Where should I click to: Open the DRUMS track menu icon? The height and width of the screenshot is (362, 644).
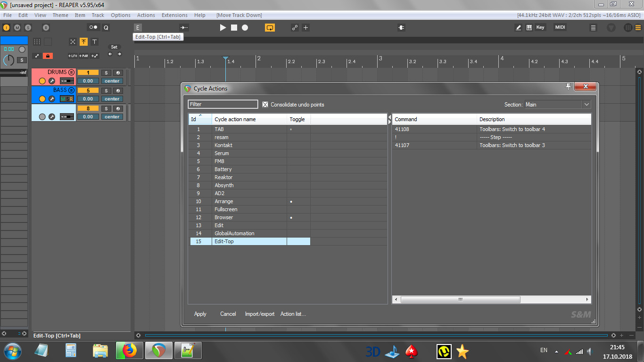71,72
